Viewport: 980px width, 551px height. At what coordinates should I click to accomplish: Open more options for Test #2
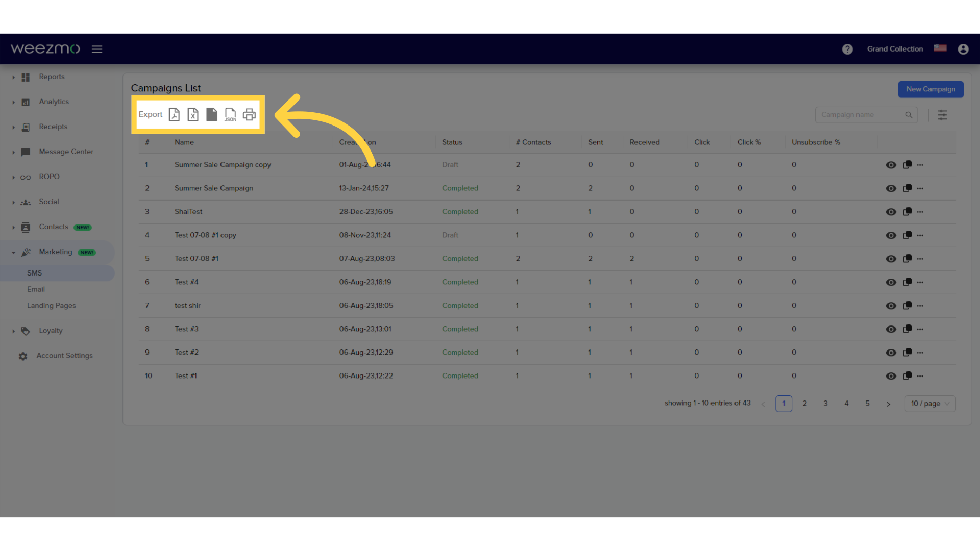pos(920,353)
